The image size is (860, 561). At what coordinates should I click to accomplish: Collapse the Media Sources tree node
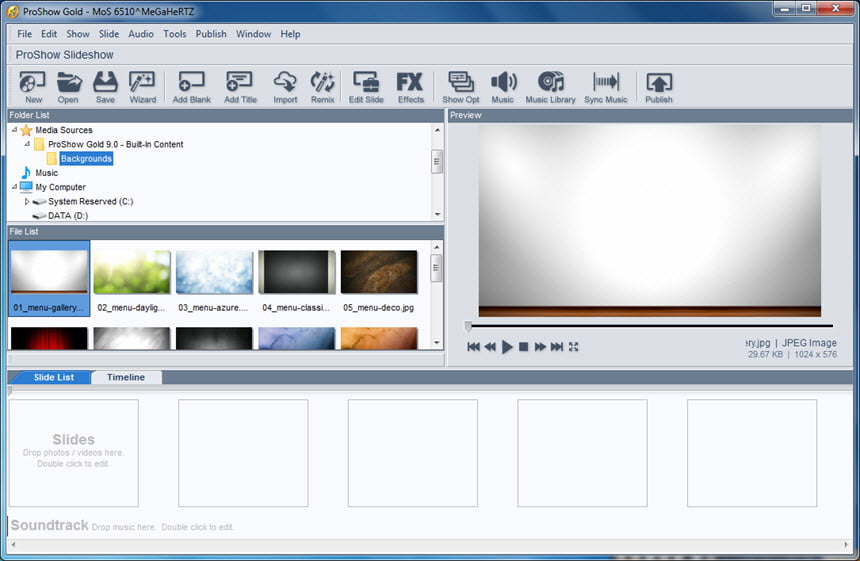[14, 130]
